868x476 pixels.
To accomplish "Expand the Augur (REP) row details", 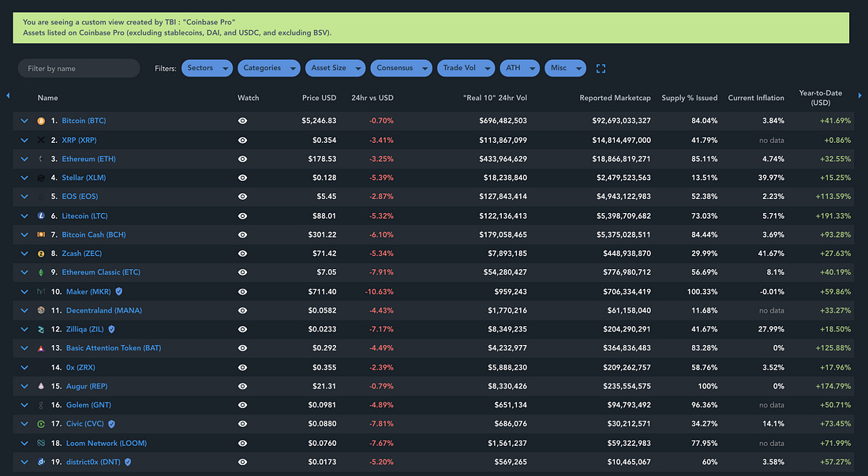I will click(x=24, y=386).
